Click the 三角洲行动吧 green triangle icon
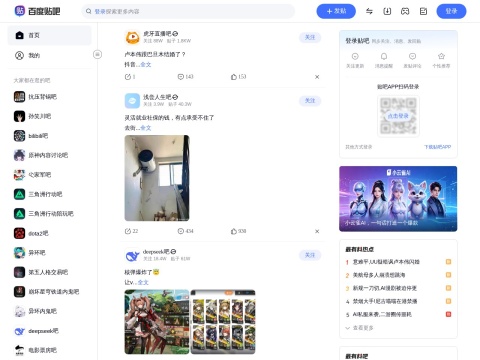 coord(19,194)
